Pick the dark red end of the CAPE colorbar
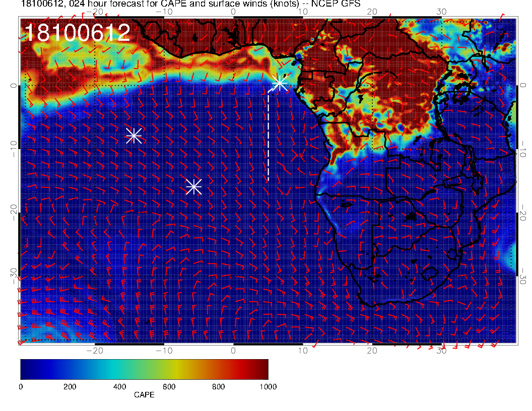 click(263, 369)
